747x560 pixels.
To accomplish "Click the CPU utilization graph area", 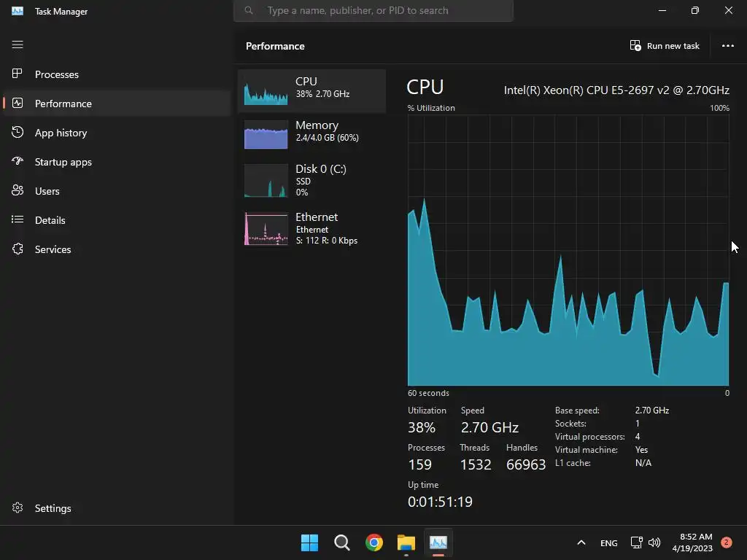I will pyautogui.click(x=568, y=251).
